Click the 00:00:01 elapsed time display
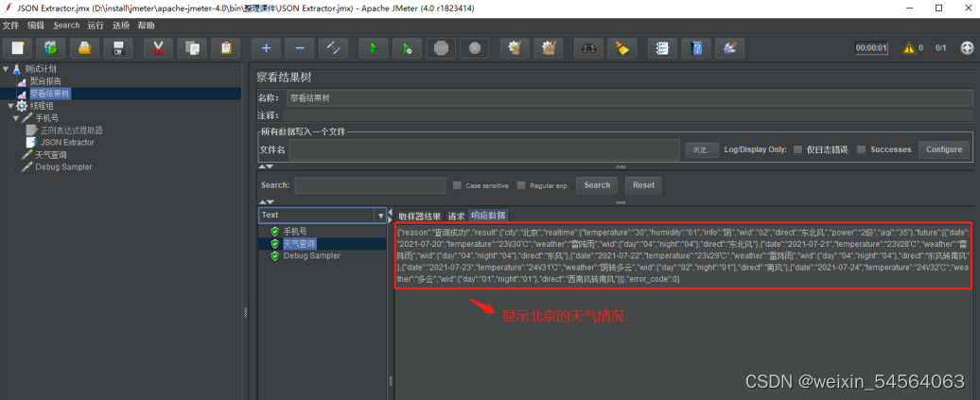Screen dimensions: 980x400 pyautogui.click(x=871, y=48)
